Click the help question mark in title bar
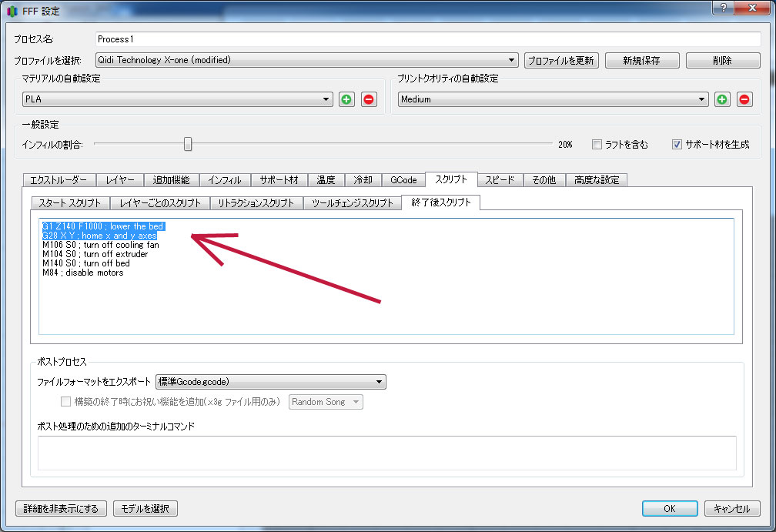This screenshot has height=532, width=776. (x=722, y=7)
